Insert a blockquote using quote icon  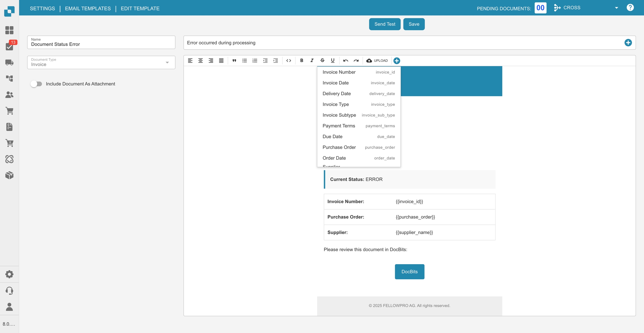234,60
